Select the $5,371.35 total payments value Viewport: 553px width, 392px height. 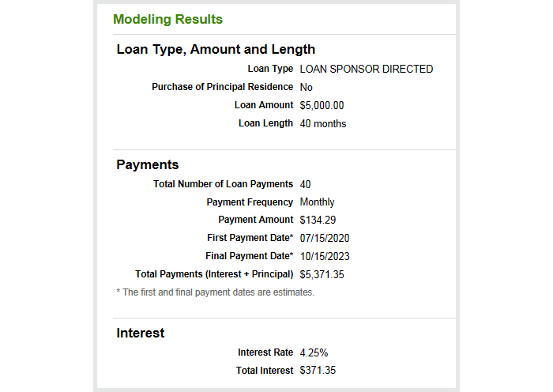[322, 274]
